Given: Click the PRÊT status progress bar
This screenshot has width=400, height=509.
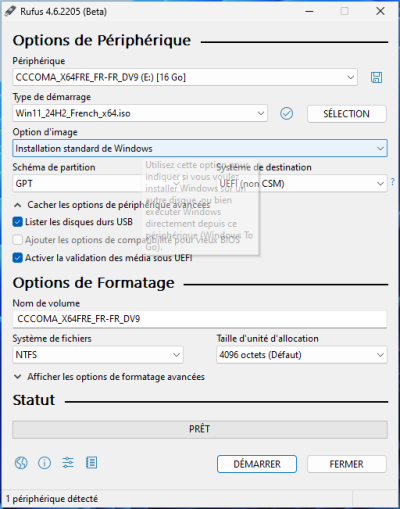Looking at the screenshot, I should pyautogui.click(x=200, y=429).
